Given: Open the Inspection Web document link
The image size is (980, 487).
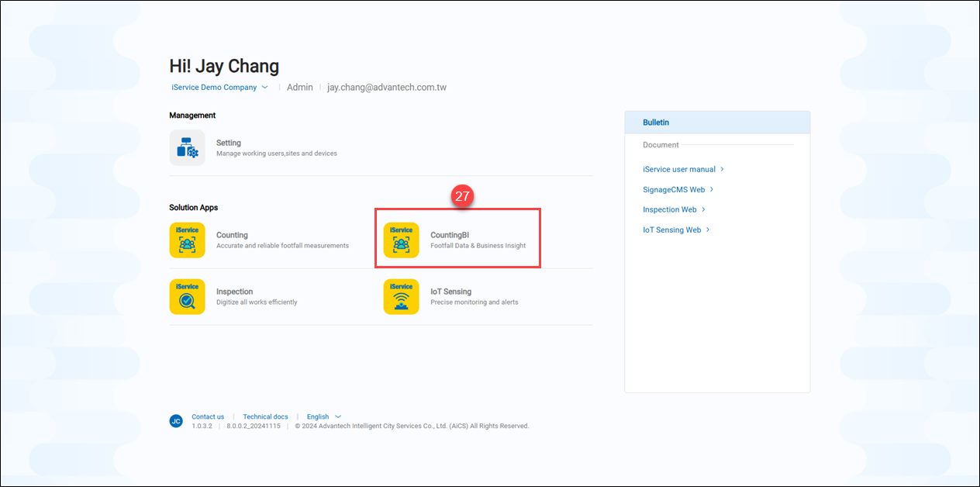Looking at the screenshot, I should pyautogui.click(x=669, y=209).
